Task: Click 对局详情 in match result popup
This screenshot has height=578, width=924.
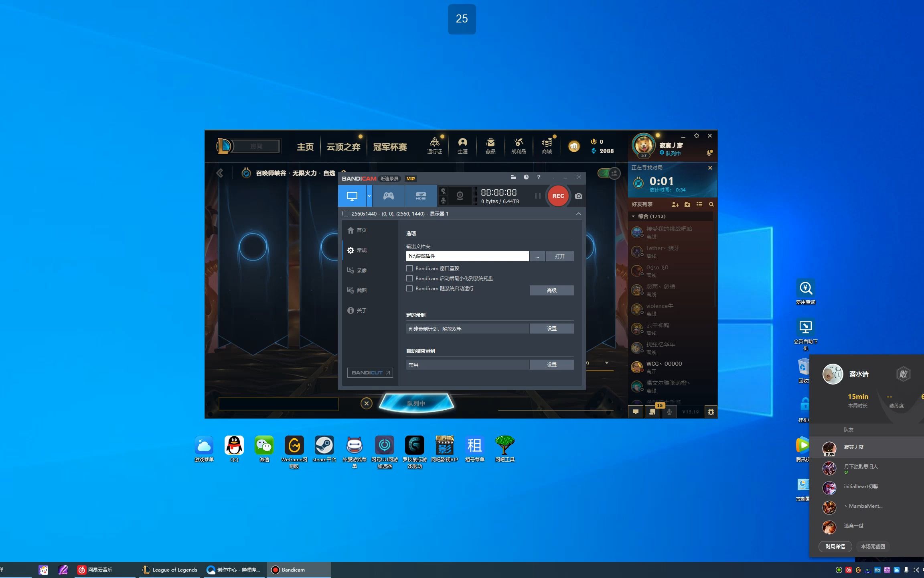Action: click(835, 546)
